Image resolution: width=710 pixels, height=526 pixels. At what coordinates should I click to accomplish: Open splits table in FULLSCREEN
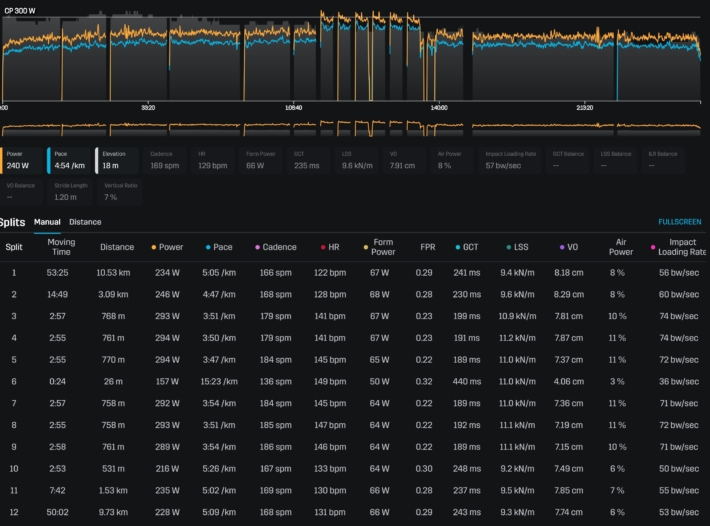pos(679,222)
